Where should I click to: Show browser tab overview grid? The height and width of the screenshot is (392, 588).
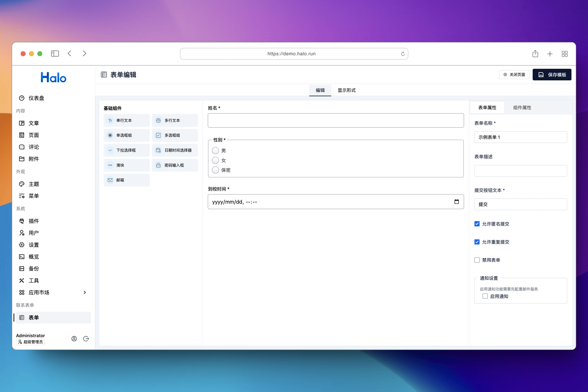[x=565, y=54]
